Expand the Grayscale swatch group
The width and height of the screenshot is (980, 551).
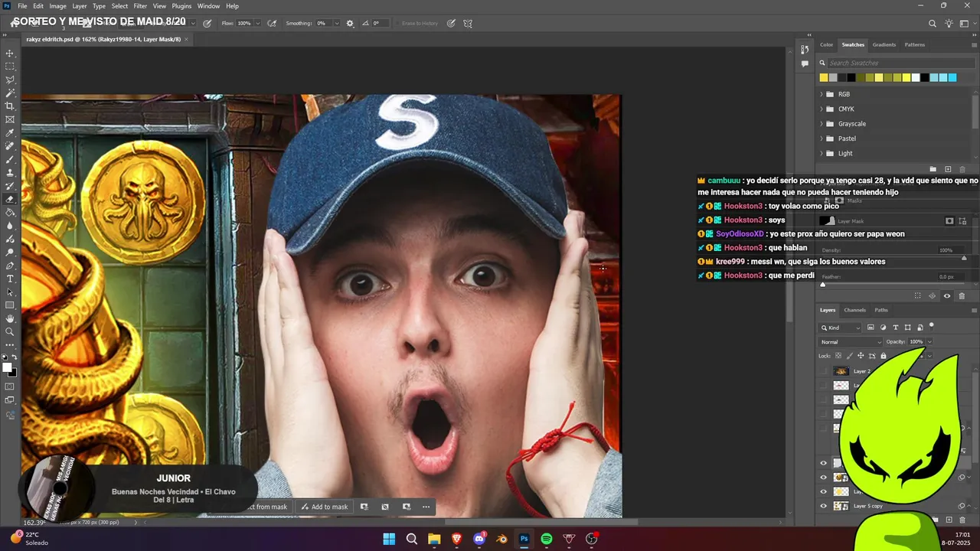coord(822,124)
